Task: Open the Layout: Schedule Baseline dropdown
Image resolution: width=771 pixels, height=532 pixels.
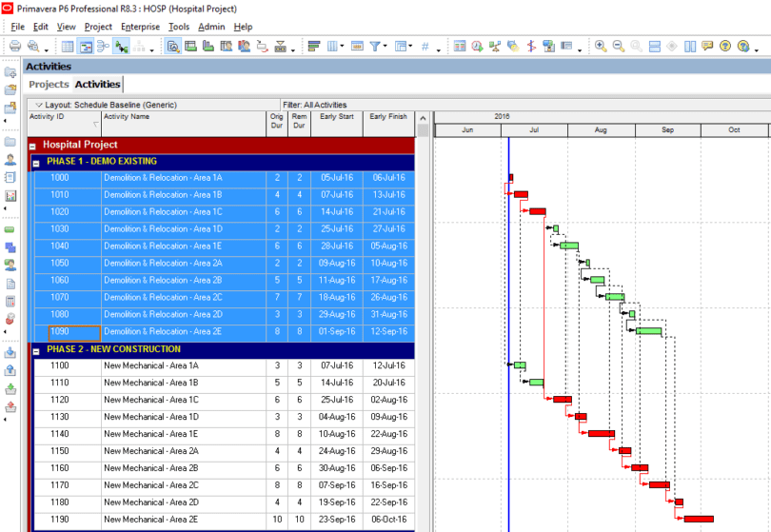Action: coord(38,105)
